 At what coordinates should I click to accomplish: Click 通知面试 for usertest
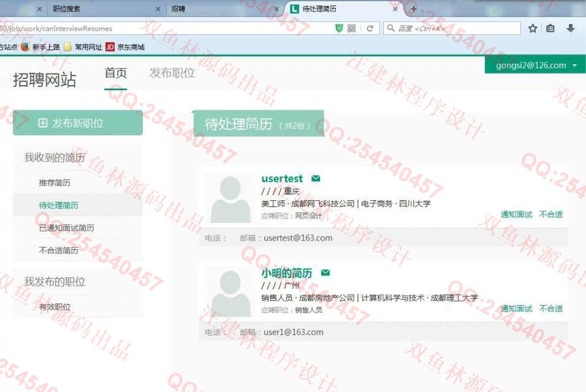point(516,214)
